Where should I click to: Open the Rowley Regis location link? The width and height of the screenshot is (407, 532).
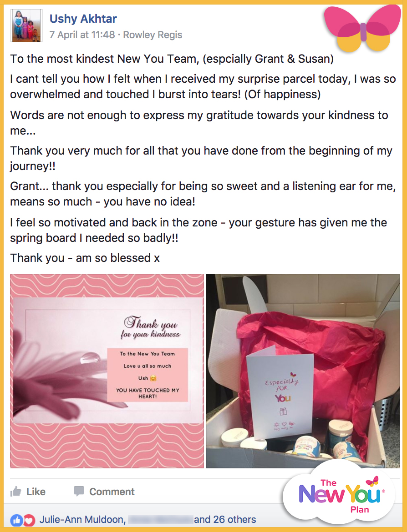click(153, 35)
